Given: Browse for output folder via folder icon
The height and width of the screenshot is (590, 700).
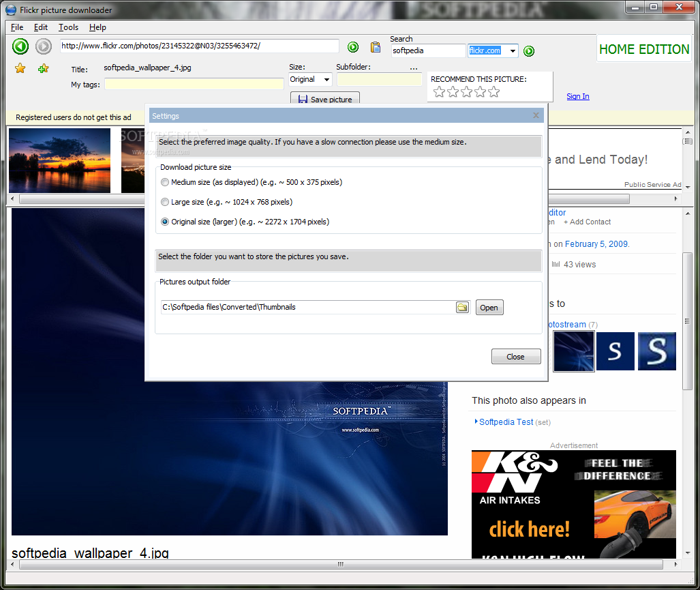Looking at the screenshot, I should [x=463, y=308].
